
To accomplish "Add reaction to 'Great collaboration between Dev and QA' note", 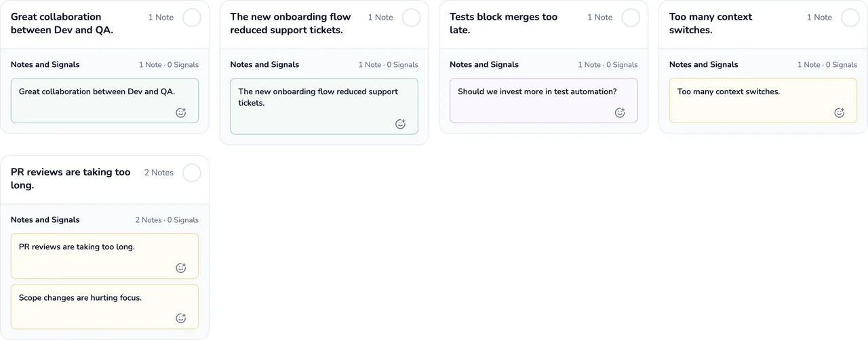I will [x=181, y=113].
